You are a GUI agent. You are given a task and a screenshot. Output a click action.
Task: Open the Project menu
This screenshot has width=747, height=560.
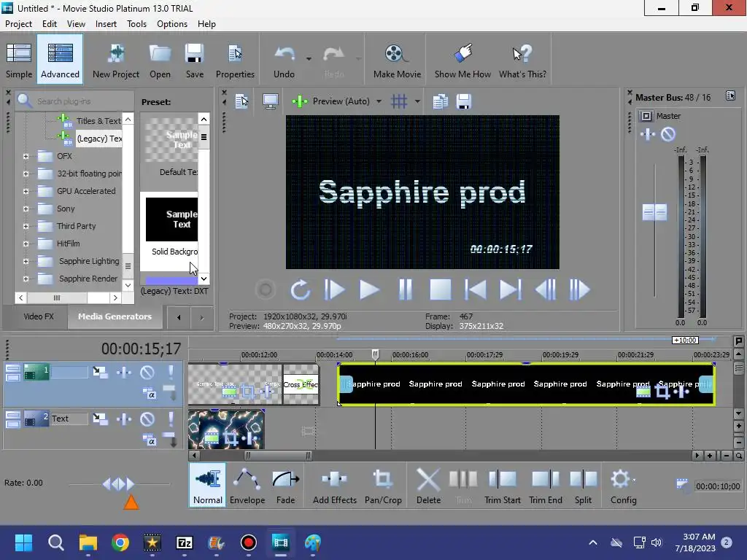click(18, 24)
